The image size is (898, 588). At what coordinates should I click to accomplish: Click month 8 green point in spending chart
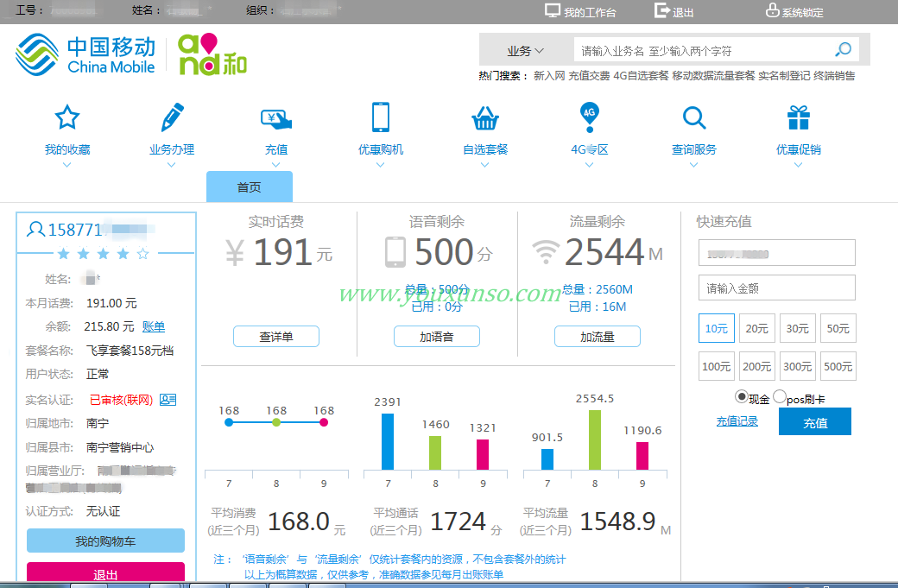pyautogui.click(x=276, y=422)
